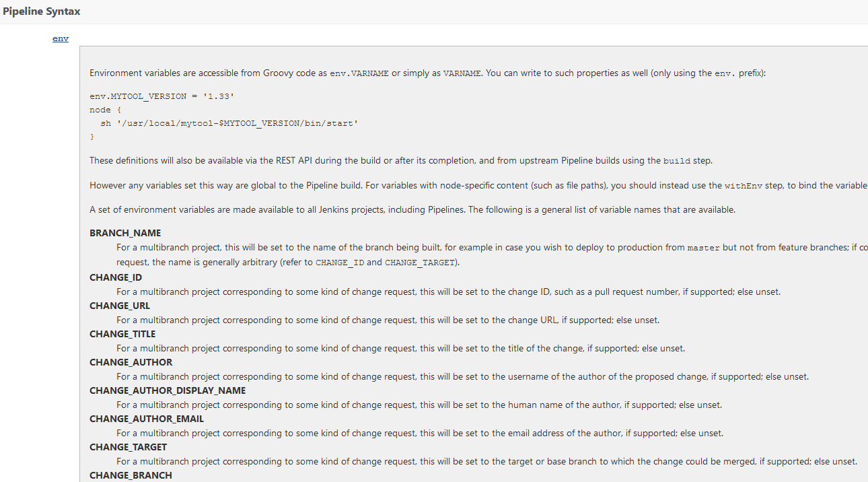Viewport: 868px width, 482px height.
Task: Click the CHANGE_TITLE variable heading
Action: [122, 334]
